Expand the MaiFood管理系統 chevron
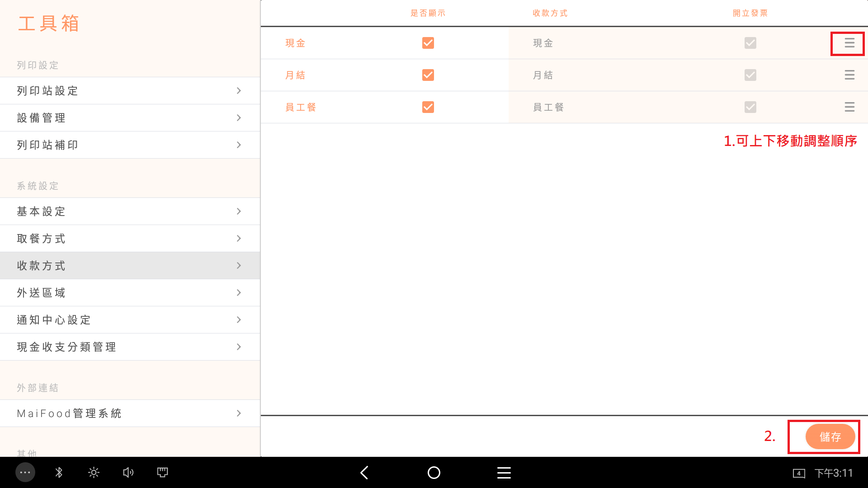Viewport: 868px width, 488px height. pyautogui.click(x=239, y=413)
